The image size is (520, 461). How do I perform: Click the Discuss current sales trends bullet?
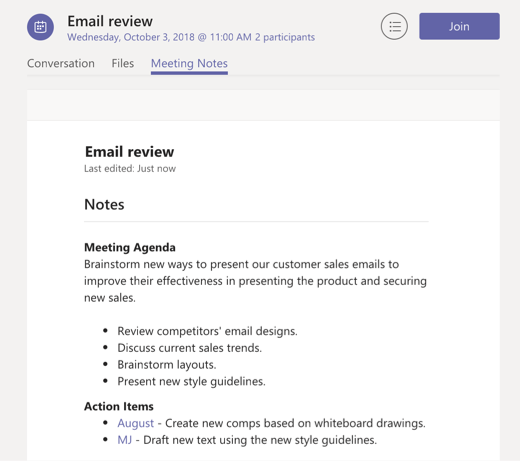tap(190, 348)
